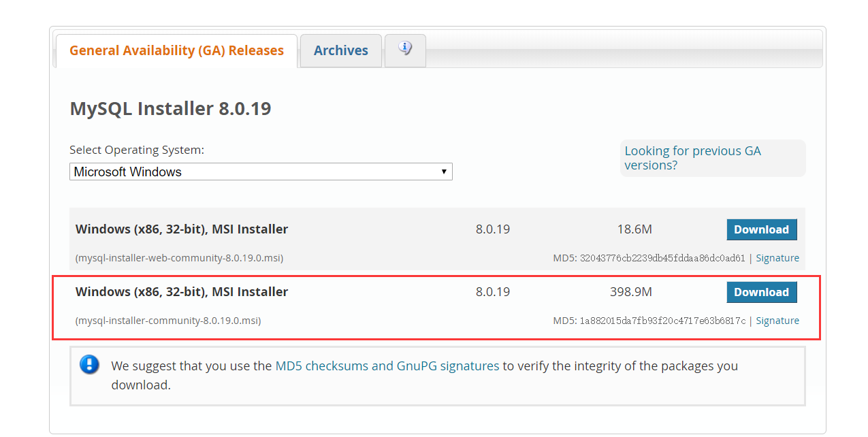Download the 398.9M community installer

click(761, 292)
